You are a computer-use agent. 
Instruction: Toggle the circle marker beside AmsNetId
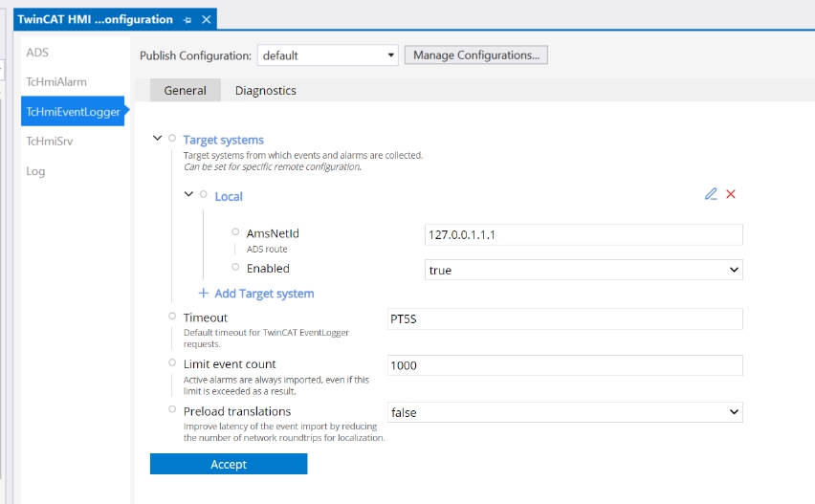click(235, 231)
